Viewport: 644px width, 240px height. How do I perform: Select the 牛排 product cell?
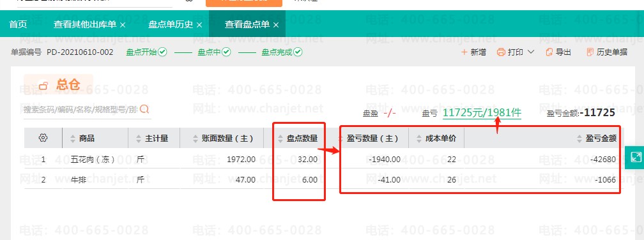point(79,180)
